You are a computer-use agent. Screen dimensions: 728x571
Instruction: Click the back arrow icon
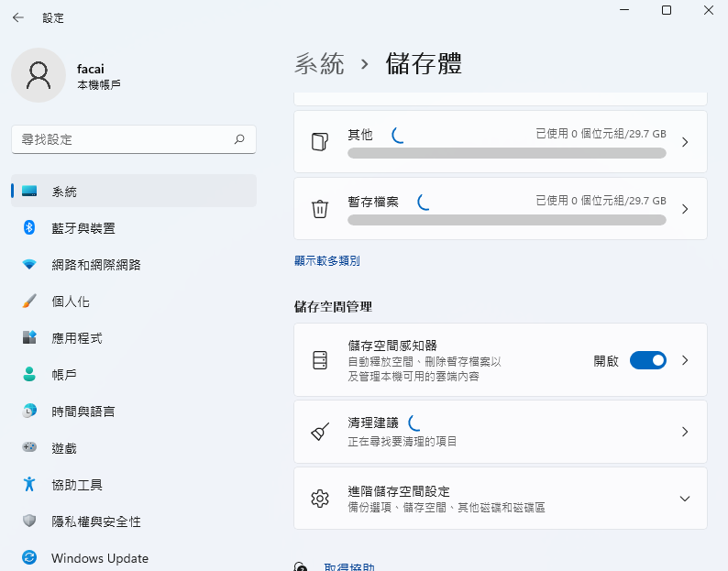pos(18,17)
